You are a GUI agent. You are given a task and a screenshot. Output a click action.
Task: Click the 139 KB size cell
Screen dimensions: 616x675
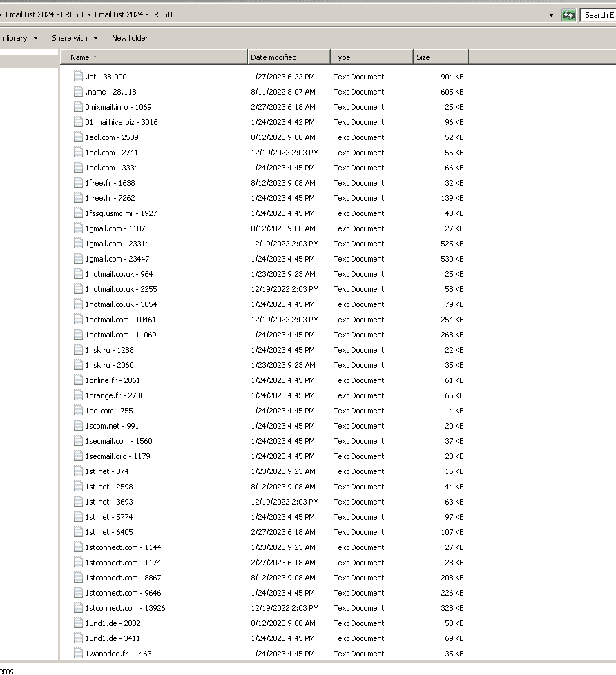[x=452, y=198]
